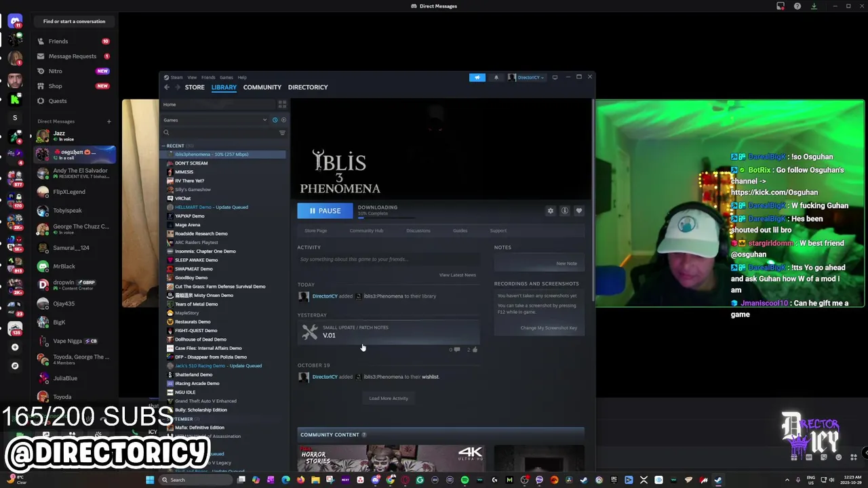The width and height of the screenshot is (868, 488).
Task: Open Friends in Discord
Action: click(x=73, y=41)
